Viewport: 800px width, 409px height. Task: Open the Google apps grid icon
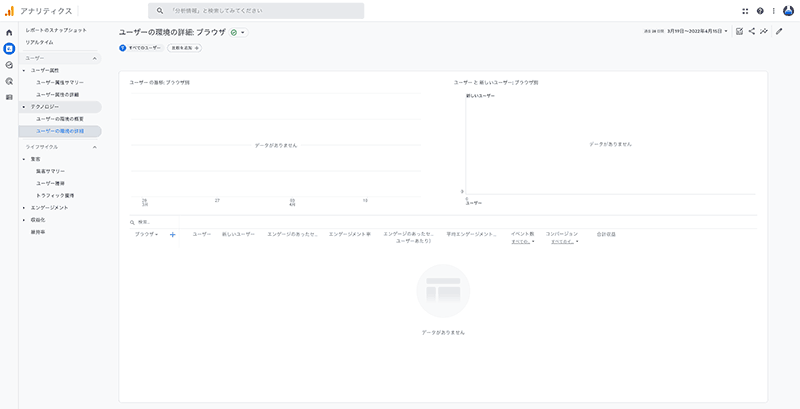click(x=745, y=11)
